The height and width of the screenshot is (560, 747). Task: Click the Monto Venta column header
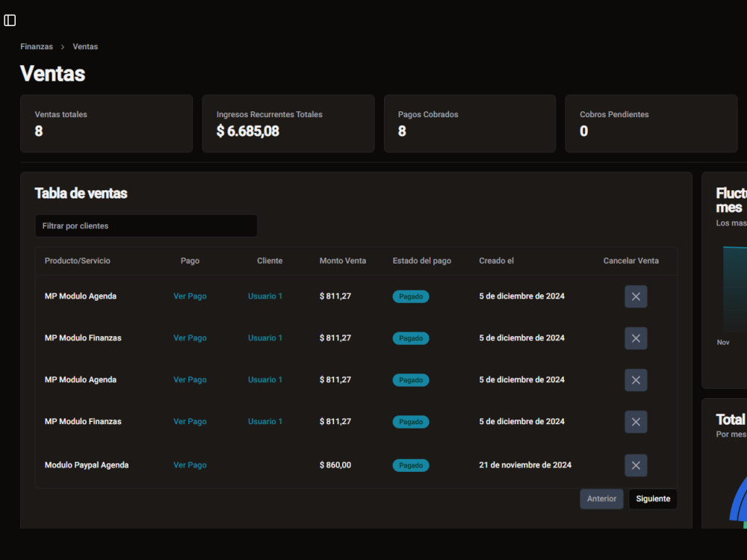pos(343,261)
